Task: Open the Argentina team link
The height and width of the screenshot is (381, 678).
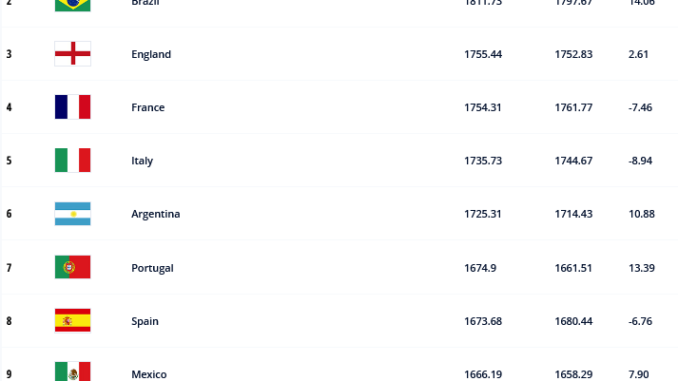Action: [x=156, y=214]
